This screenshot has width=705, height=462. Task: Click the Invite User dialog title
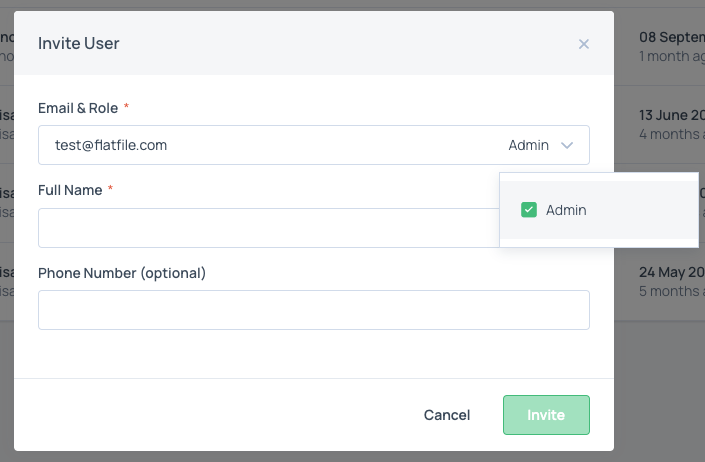pos(79,44)
